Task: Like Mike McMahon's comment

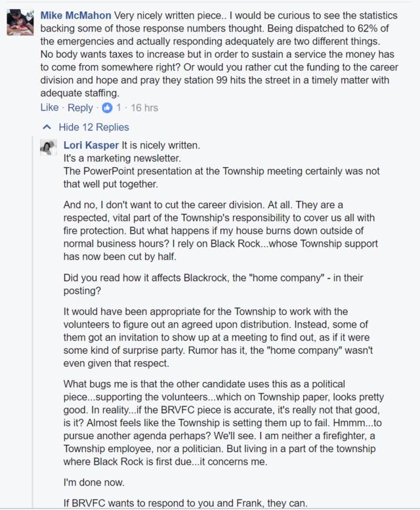Action: (49, 108)
